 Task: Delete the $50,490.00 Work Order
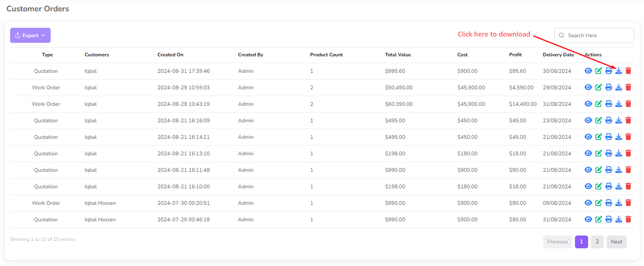click(x=628, y=87)
